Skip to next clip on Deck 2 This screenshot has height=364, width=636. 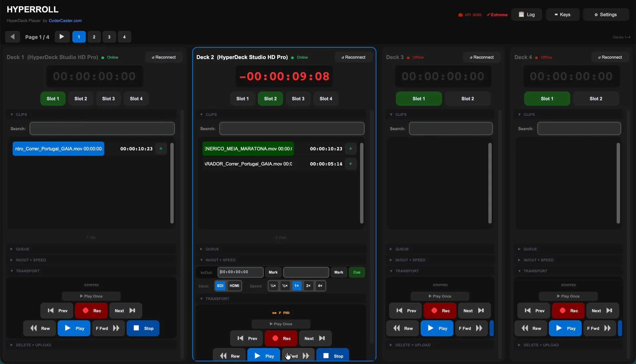tap(315, 338)
